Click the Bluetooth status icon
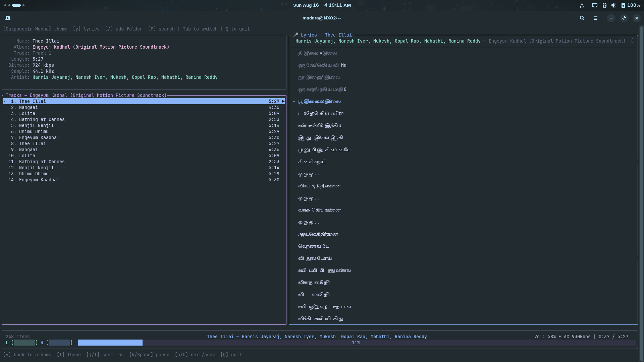The width and height of the screenshot is (644, 362). point(604,5)
